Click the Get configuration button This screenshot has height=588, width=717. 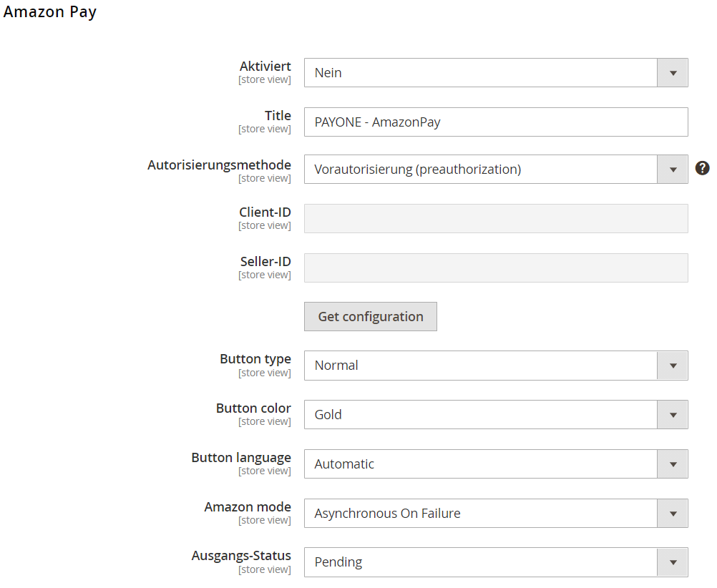[x=371, y=316]
